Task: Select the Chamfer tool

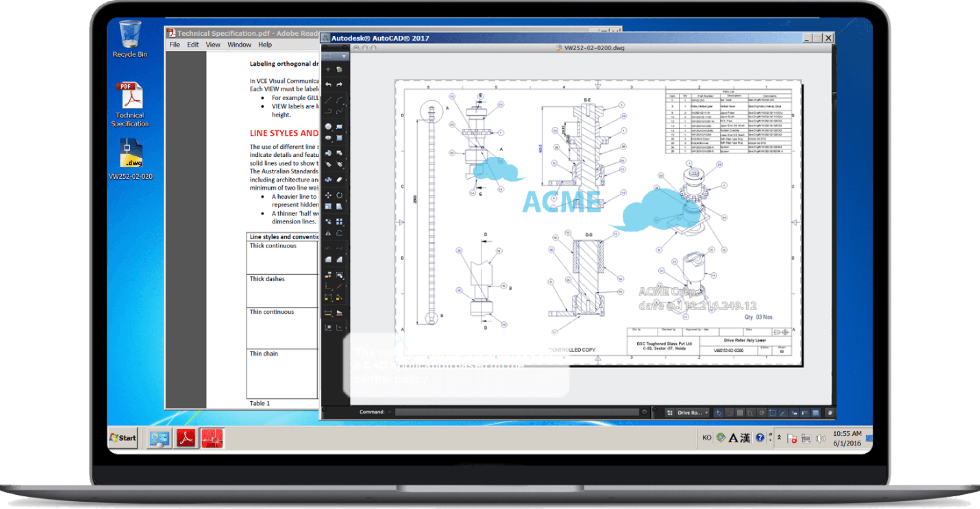Action: click(339, 259)
